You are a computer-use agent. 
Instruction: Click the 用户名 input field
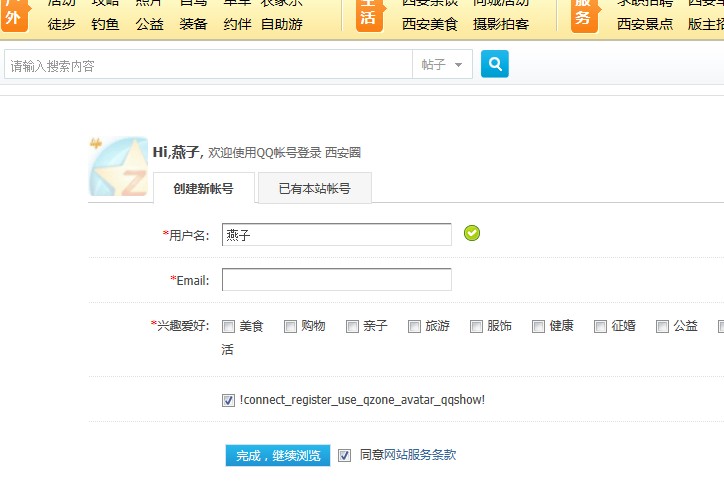(x=337, y=234)
